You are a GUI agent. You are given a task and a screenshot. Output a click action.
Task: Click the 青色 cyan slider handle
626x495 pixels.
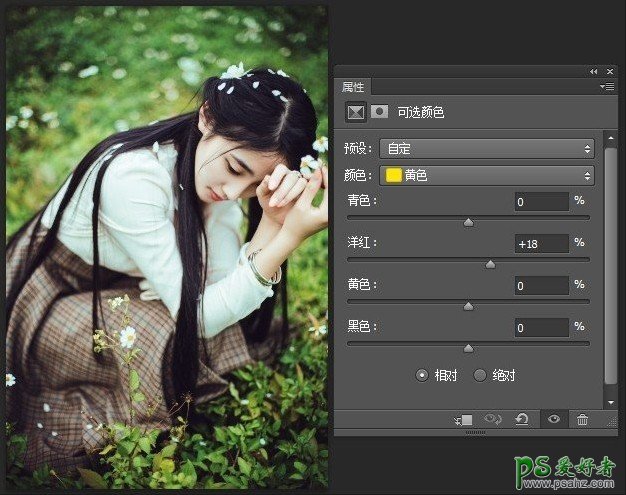pyautogui.click(x=468, y=222)
